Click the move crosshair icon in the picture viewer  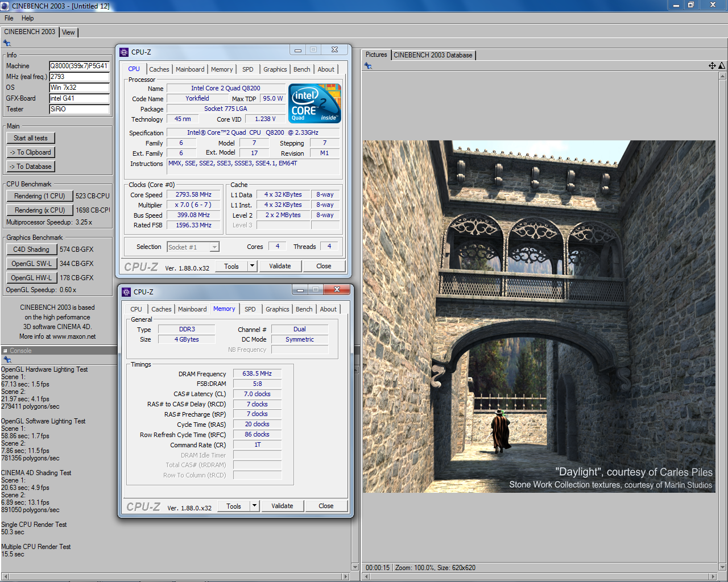tap(712, 66)
